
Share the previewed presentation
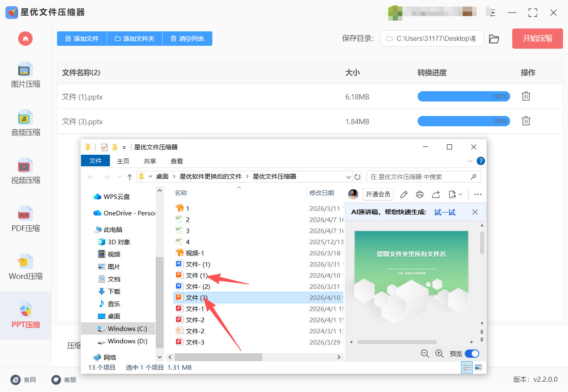[436, 194]
